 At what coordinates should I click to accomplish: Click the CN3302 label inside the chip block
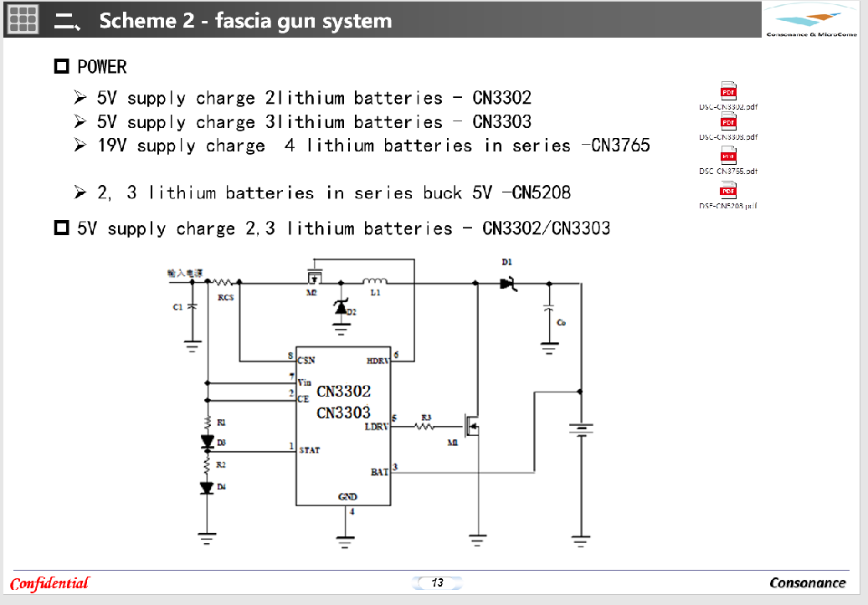coord(343,392)
